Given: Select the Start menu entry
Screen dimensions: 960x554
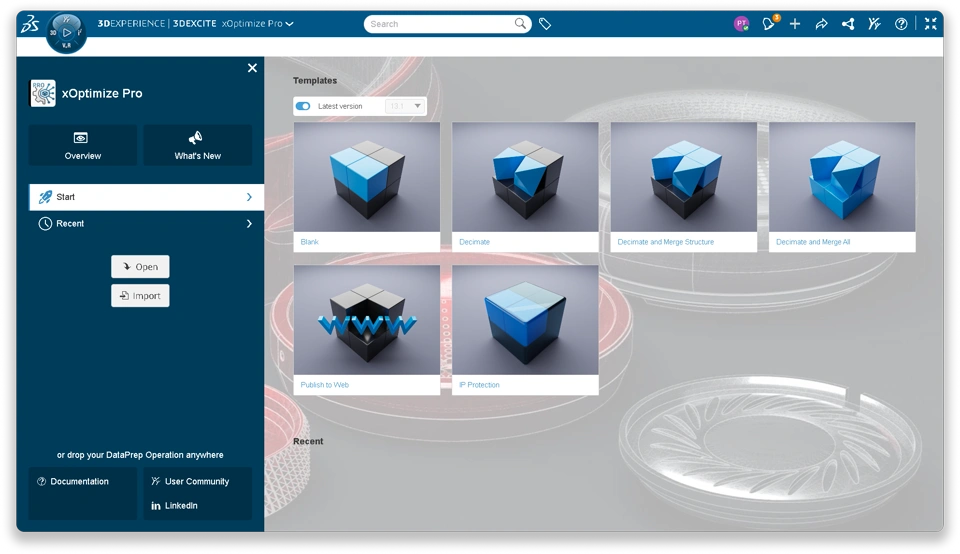Looking at the screenshot, I should (146, 197).
